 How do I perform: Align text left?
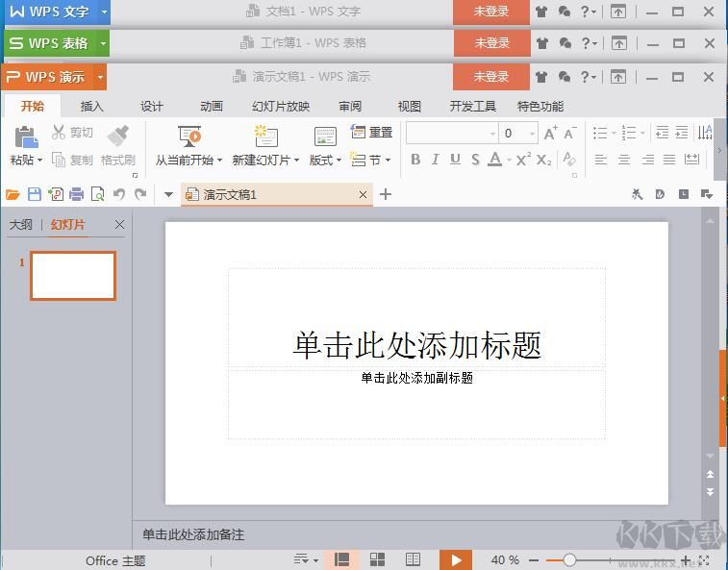[601, 161]
